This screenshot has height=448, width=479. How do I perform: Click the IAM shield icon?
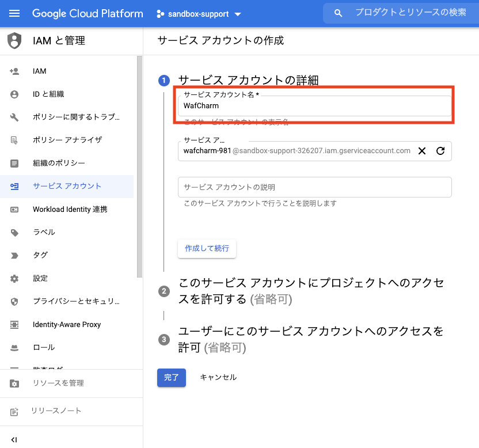pyautogui.click(x=14, y=40)
